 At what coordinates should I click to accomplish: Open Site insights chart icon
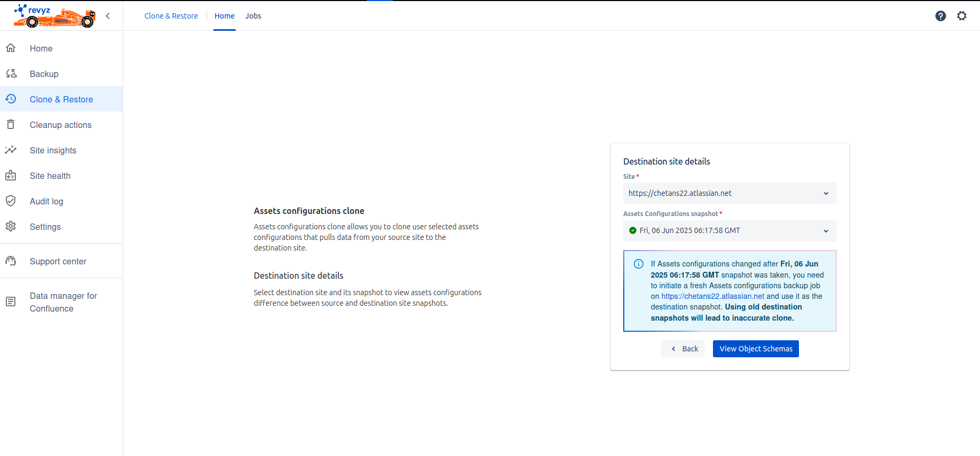11,150
